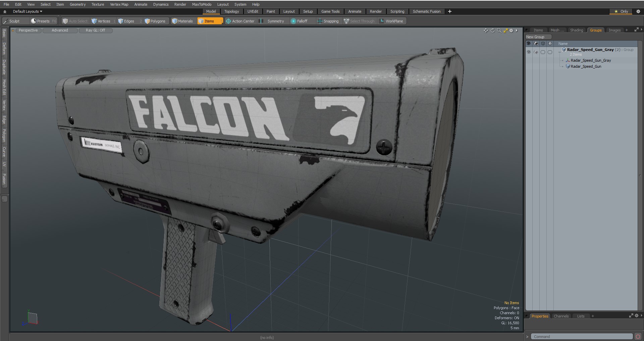Open the Lists tab in the lower panel
The height and width of the screenshot is (341, 644).
[581, 316]
